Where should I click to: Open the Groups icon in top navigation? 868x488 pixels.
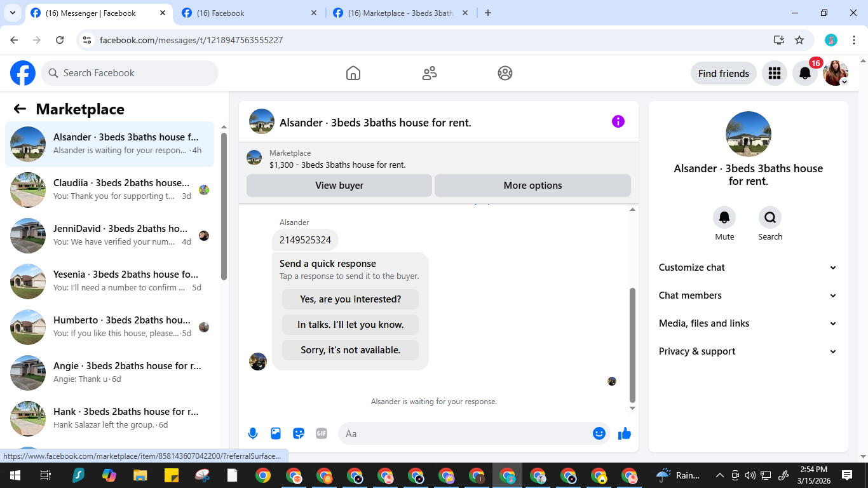tap(505, 73)
